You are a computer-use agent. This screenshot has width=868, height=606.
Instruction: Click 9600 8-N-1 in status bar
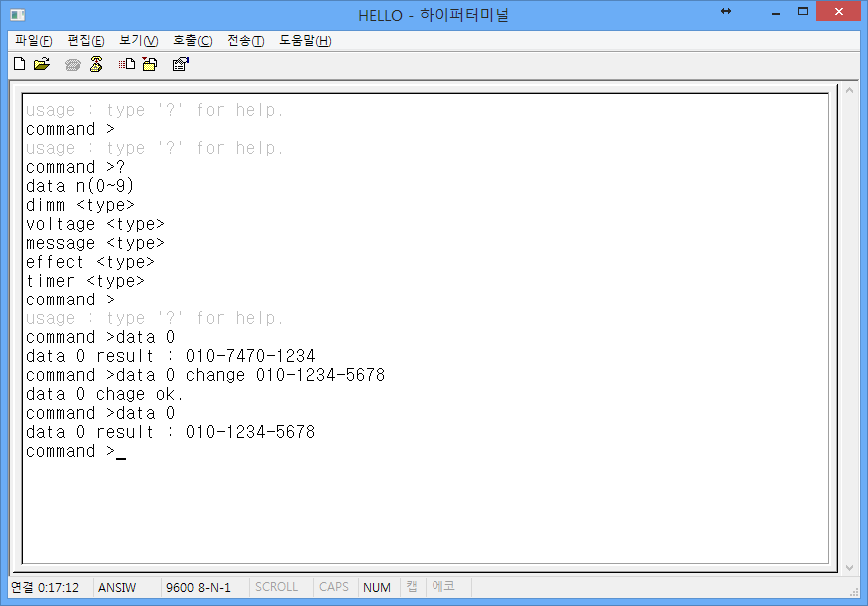pyautogui.click(x=198, y=587)
